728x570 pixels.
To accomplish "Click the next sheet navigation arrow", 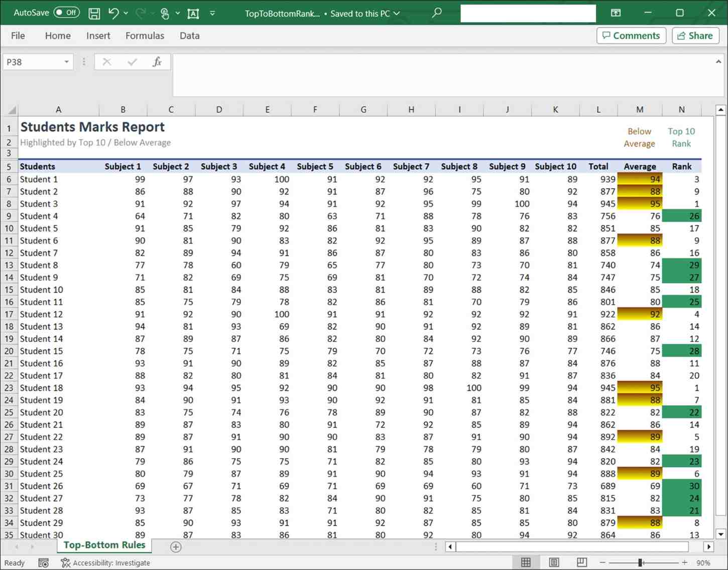I will 32,546.
